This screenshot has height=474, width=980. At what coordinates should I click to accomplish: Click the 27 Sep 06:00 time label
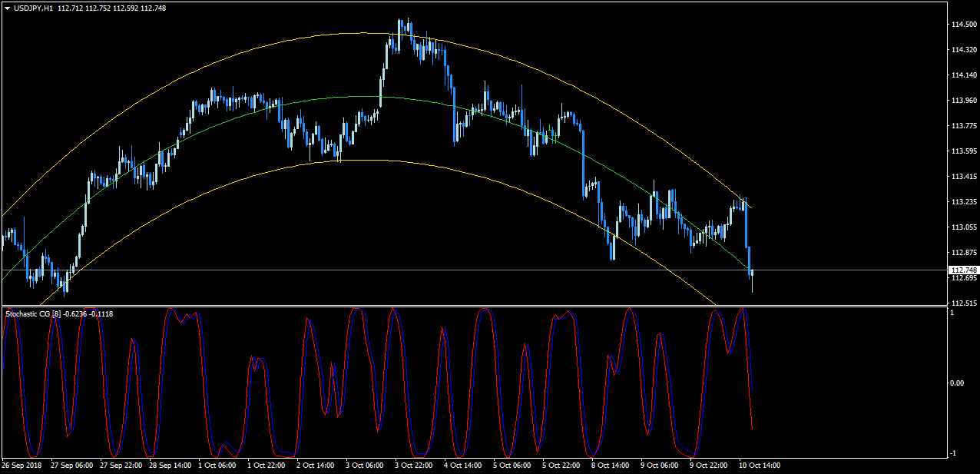coord(71,466)
